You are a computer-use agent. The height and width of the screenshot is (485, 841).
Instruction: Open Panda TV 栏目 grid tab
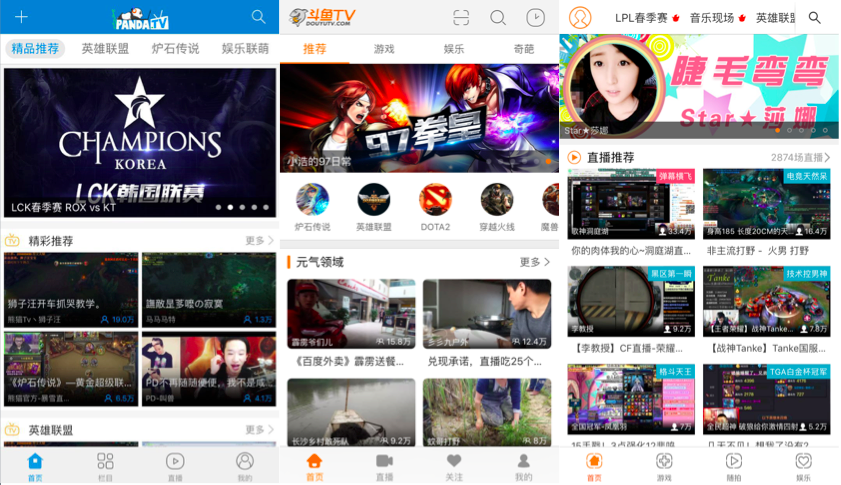tap(105, 466)
